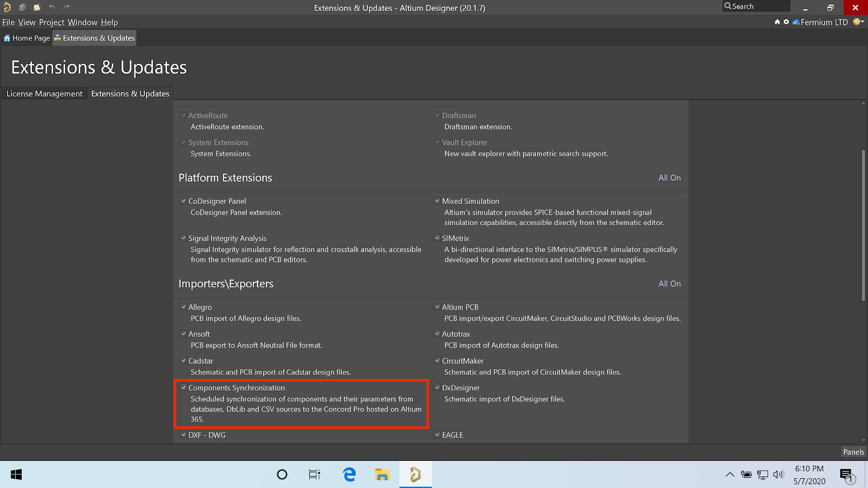Launch Microsoft Edge from the taskbar
This screenshot has width=868, height=488.
pyautogui.click(x=349, y=474)
